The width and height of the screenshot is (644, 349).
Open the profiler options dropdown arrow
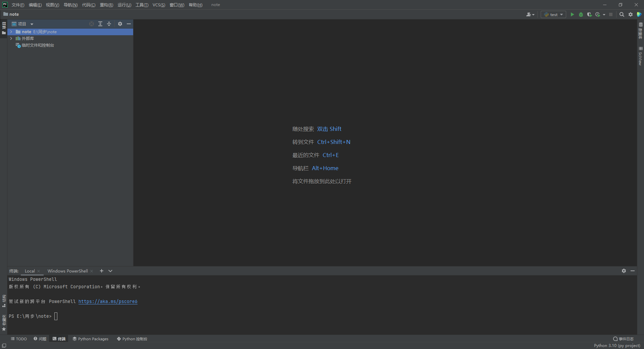point(604,15)
